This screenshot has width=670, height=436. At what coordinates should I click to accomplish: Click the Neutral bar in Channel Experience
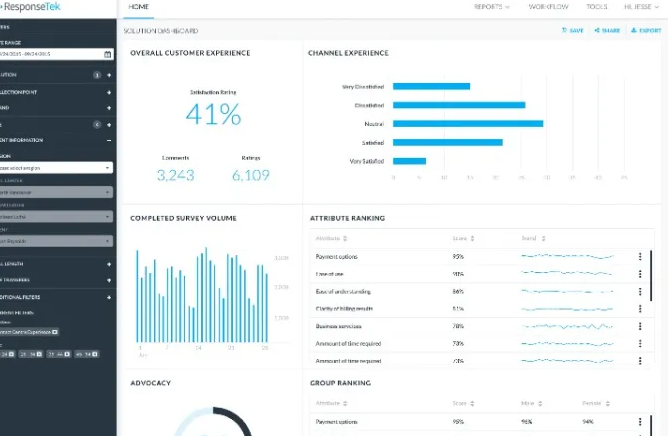468,124
